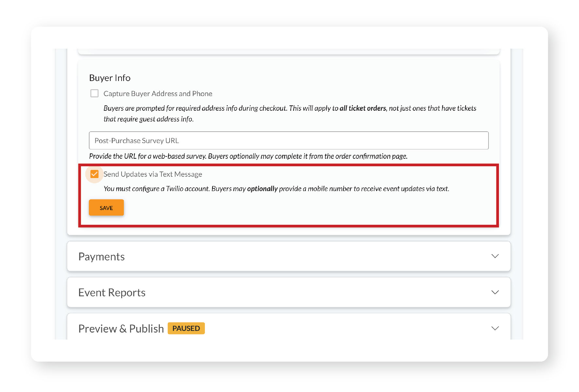Uncheck Send Updates via Text Message

click(94, 174)
